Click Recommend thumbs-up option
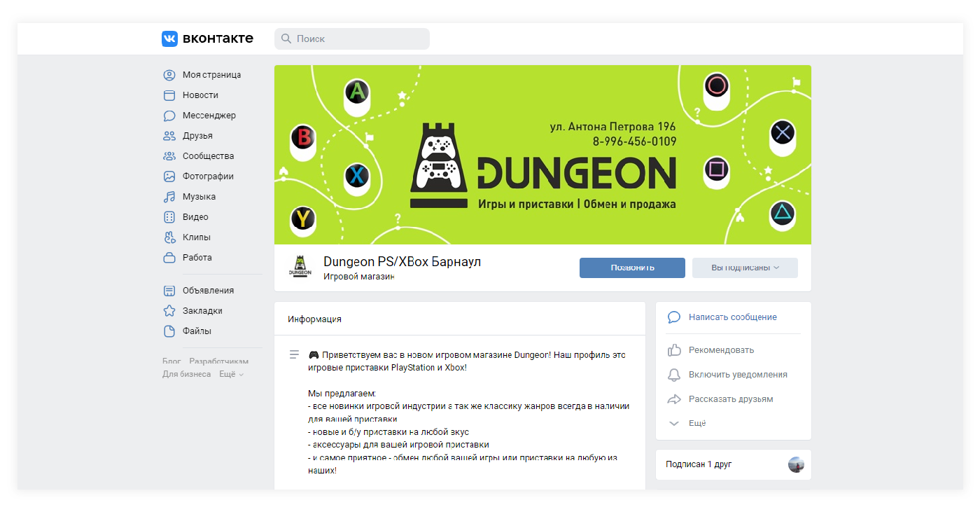Screen dimensions: 980x519 [x=721, y=350]
